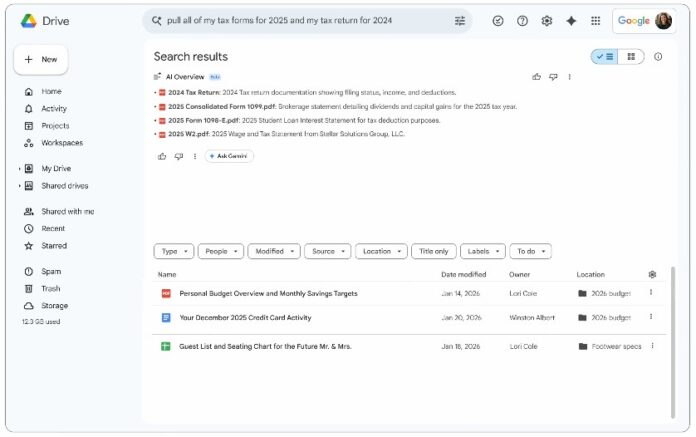The image size is (696, 437).
Task: Open 2025 W2.pdf link
Action: click(x=189, y=134)
